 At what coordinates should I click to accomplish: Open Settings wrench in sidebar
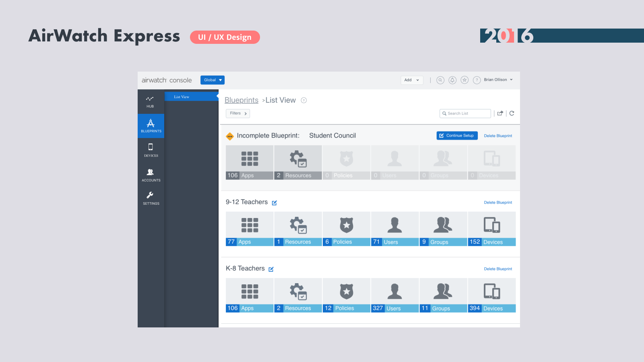click(x=151, y=198)
